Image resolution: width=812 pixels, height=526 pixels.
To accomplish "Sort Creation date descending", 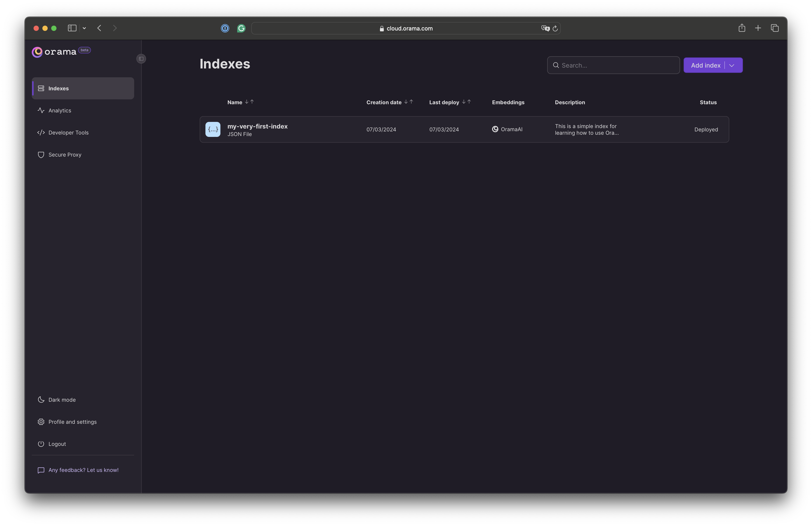I will (406, 102).
